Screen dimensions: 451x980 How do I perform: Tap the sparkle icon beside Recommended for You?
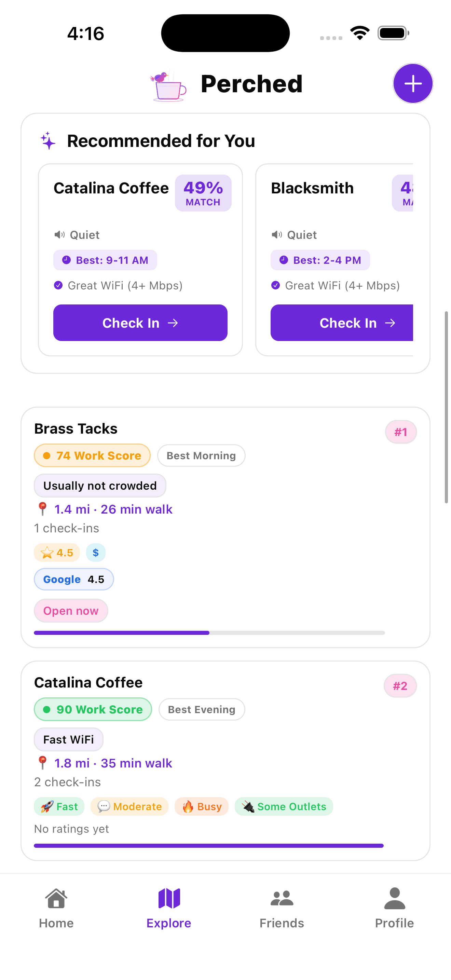click(x=48, y=140)
